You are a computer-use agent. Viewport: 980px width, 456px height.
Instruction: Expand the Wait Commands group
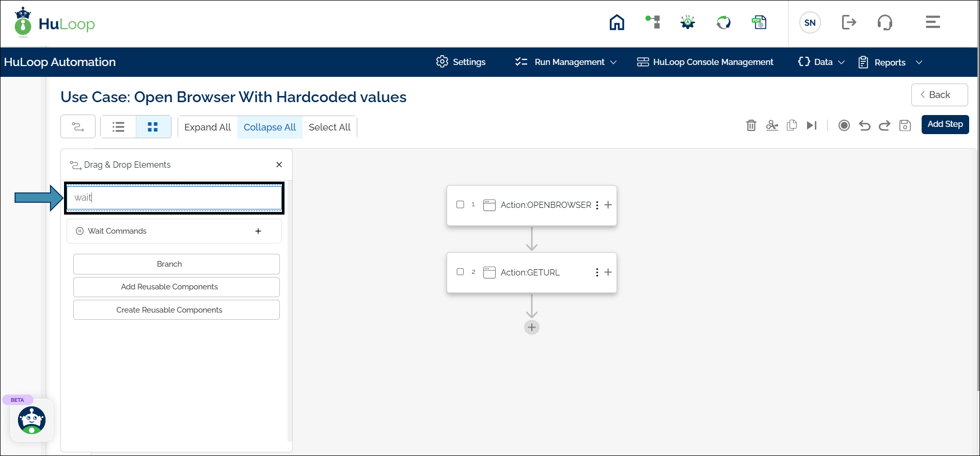pos(258,231)
